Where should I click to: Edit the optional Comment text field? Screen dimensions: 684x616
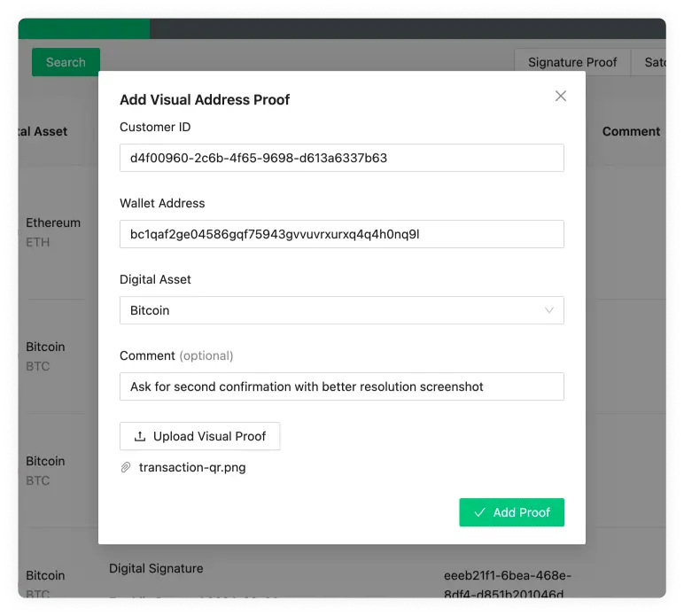[341, 386]
